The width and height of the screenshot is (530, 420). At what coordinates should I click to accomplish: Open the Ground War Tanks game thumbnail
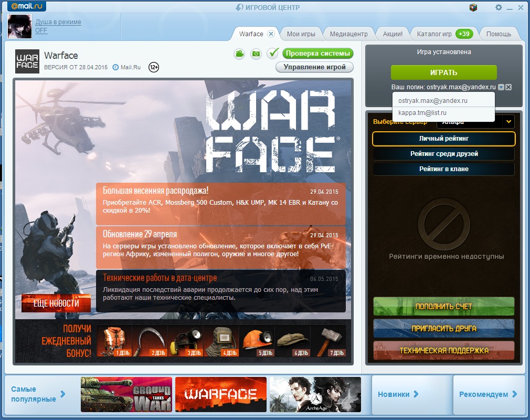[126, 394]
